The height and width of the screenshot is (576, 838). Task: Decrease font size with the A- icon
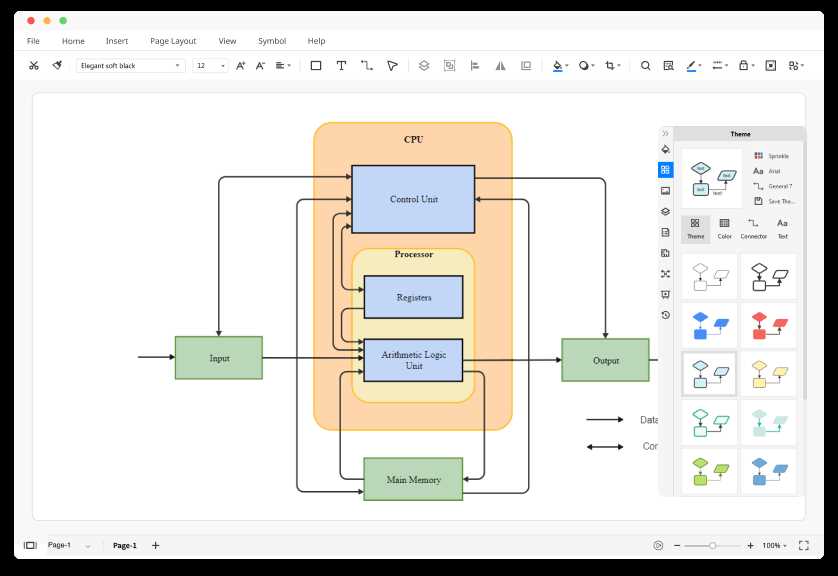[x=260, y=65]
